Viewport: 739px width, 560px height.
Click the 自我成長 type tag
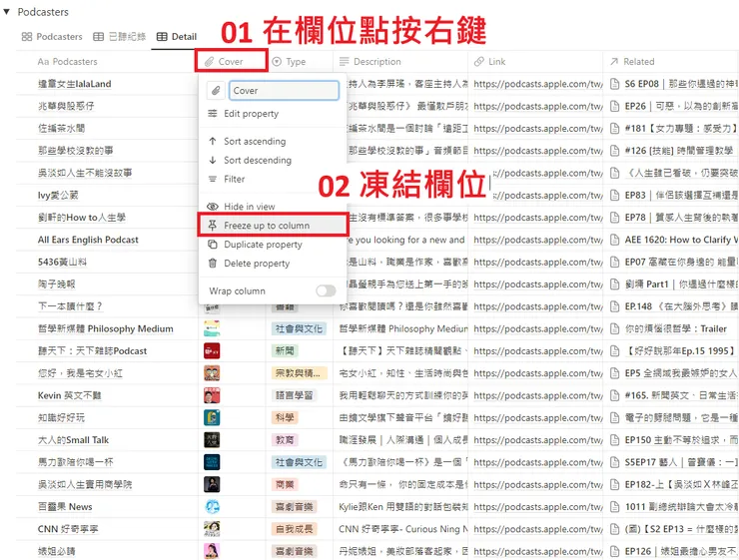(x=295, y=529)
